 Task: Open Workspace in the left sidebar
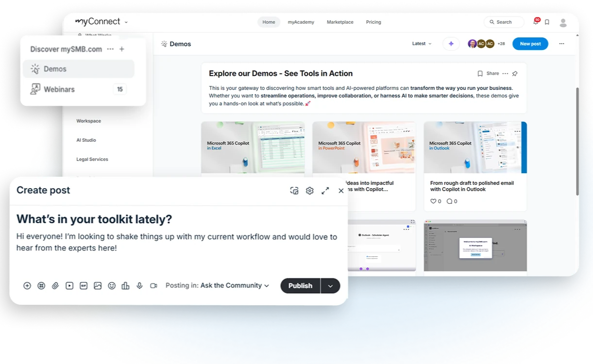point(88,121)
